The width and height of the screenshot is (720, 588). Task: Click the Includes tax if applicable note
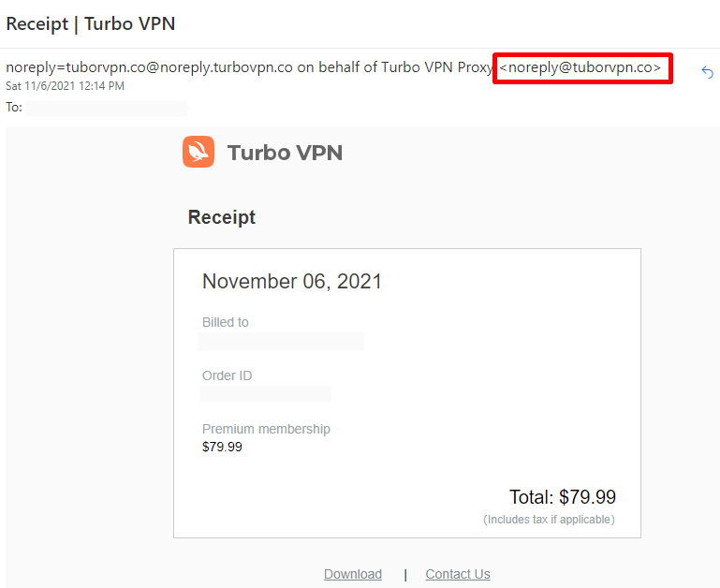550,520
